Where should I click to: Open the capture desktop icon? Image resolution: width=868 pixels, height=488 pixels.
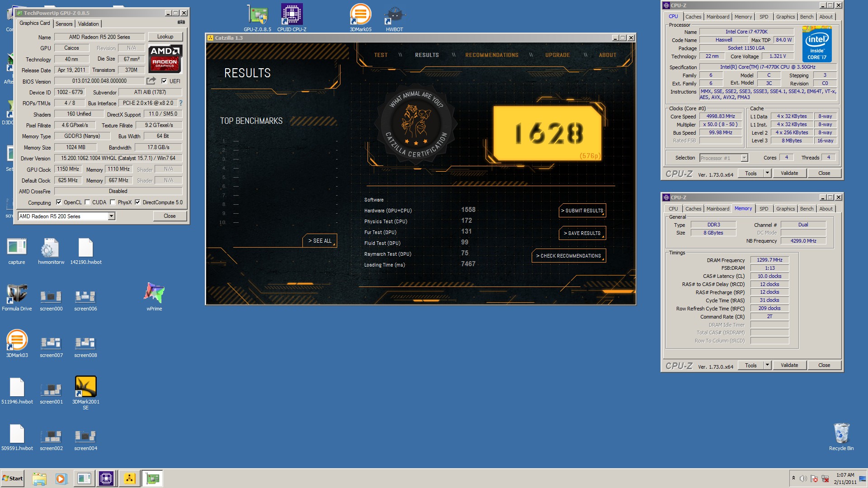pyautogui.click(x=17, y=251)
